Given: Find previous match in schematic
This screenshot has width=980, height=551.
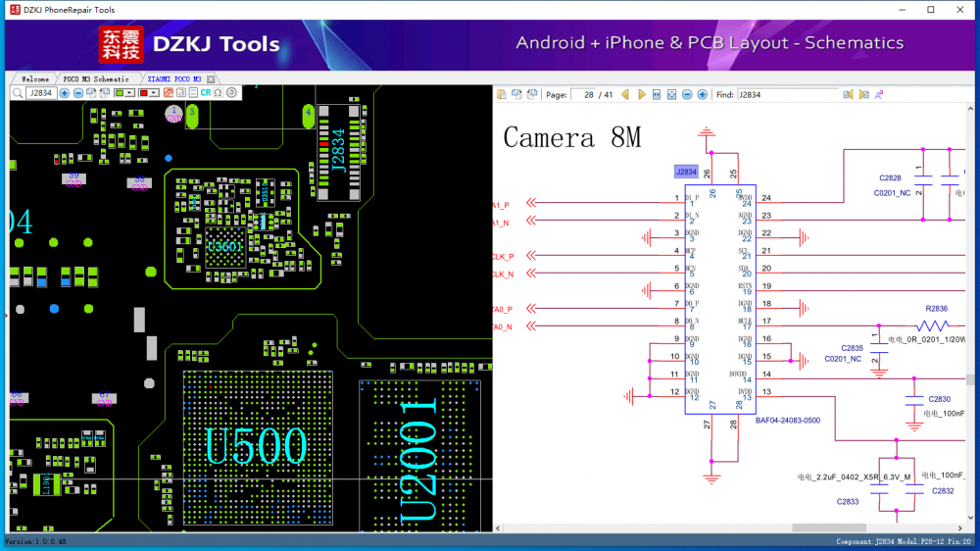Looking at the screenshot, I should (x=848, y=94).
